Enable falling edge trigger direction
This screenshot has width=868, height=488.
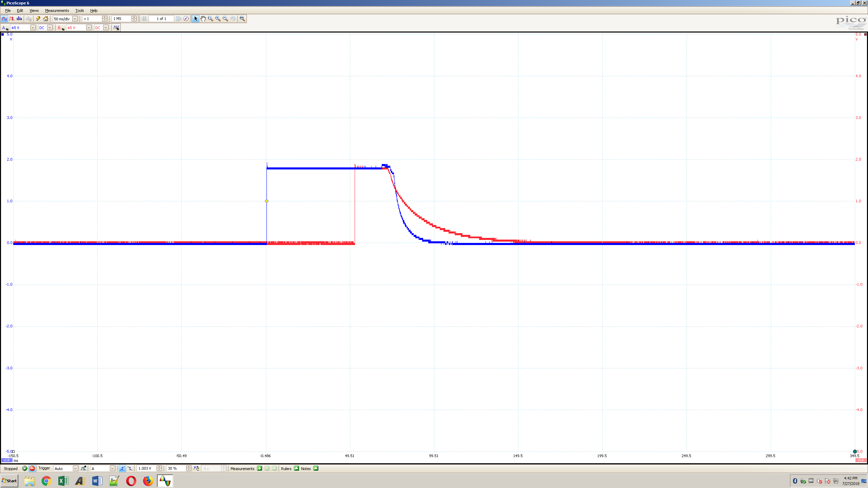[x=130, y=468]
